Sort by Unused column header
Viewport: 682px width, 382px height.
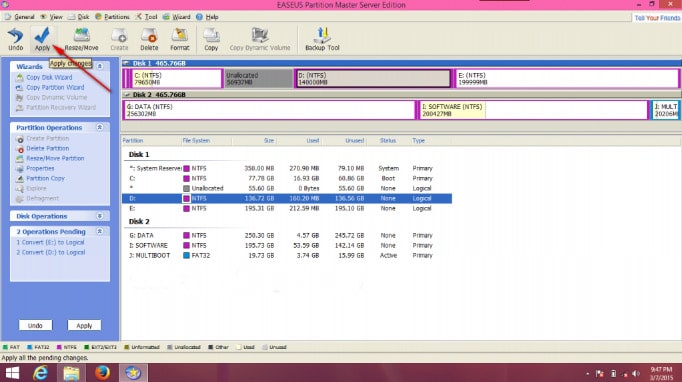344,141
